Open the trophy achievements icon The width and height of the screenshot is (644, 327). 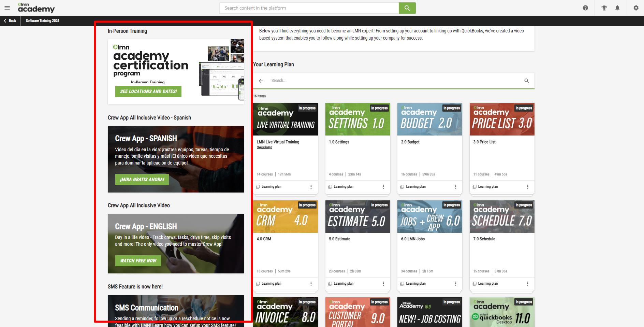604,8
